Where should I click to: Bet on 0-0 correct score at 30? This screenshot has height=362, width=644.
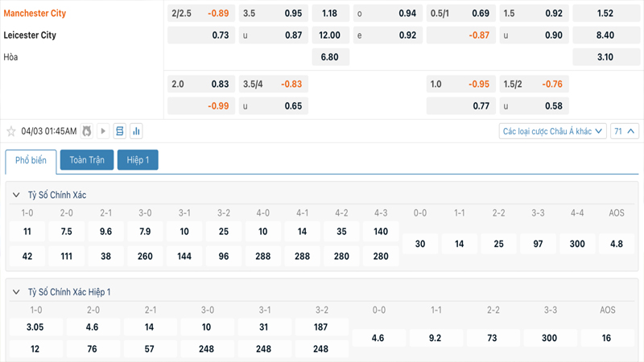click(420, 244)
